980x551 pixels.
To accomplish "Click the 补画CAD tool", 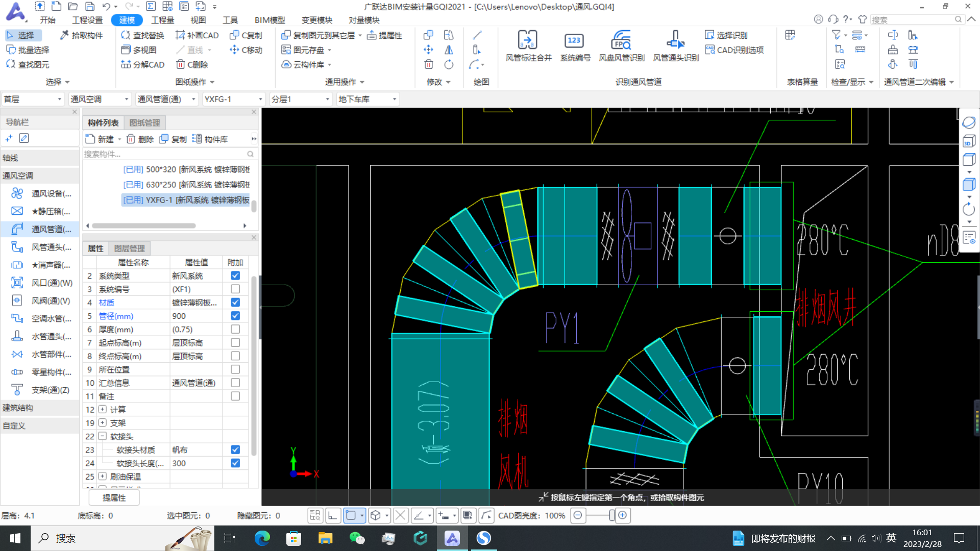I will (x=197, y=35).
